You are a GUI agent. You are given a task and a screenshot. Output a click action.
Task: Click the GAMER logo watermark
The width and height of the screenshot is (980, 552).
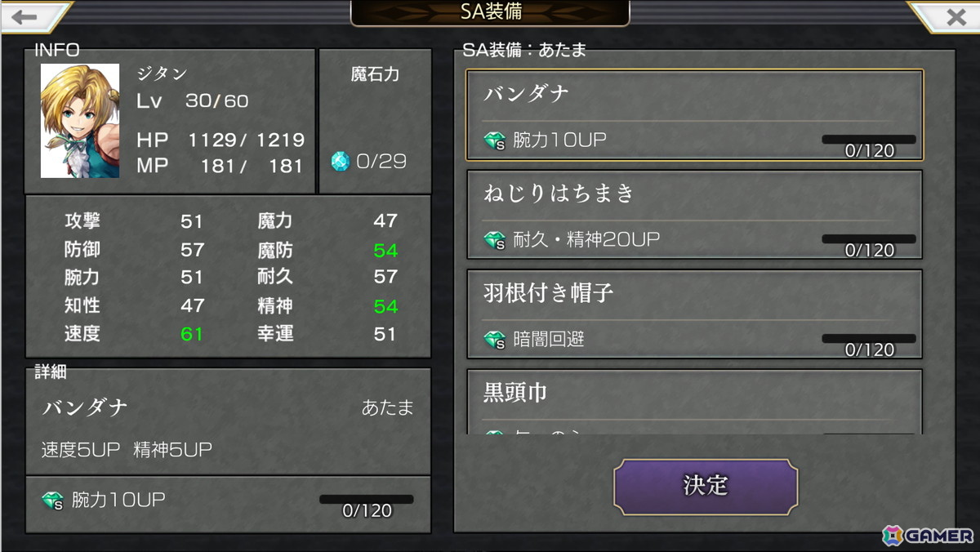pos(928,536)
